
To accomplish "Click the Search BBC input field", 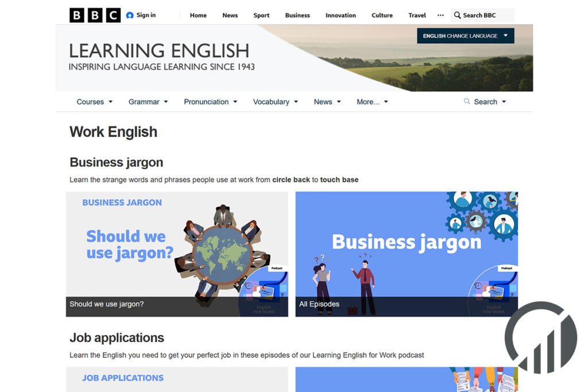I will click(x=482, y=15).
